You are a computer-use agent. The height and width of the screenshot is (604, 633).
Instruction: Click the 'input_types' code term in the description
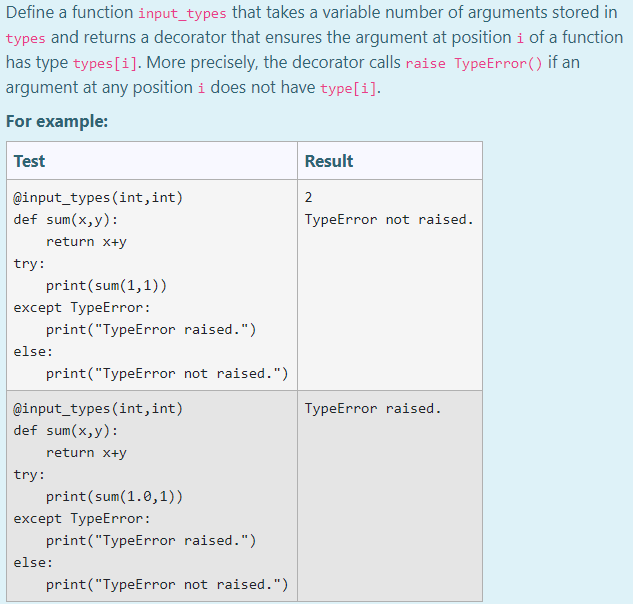pos(182,13)
